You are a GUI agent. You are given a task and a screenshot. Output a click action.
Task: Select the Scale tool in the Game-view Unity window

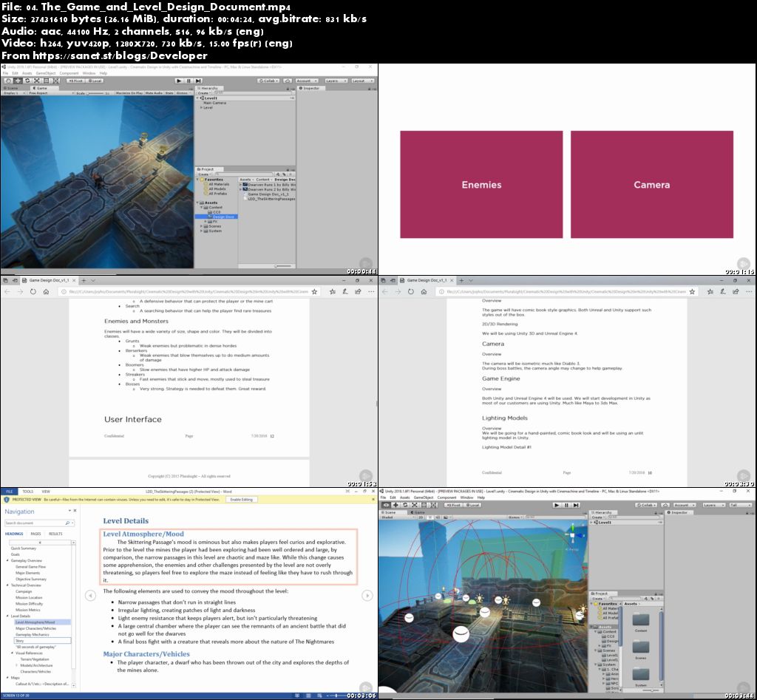pos(37,81)
